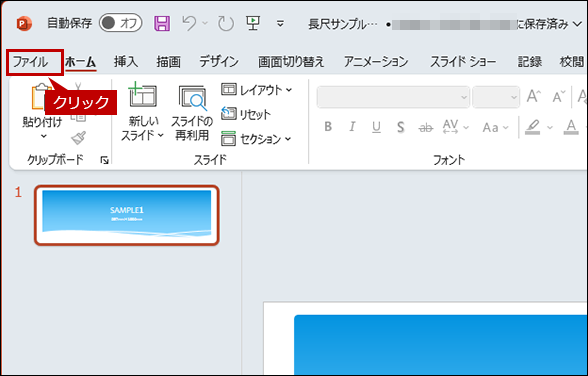
Task: Expand the 新しいスライド dropdown arrow
Action: pyautogui.click(x=160, y=135)
